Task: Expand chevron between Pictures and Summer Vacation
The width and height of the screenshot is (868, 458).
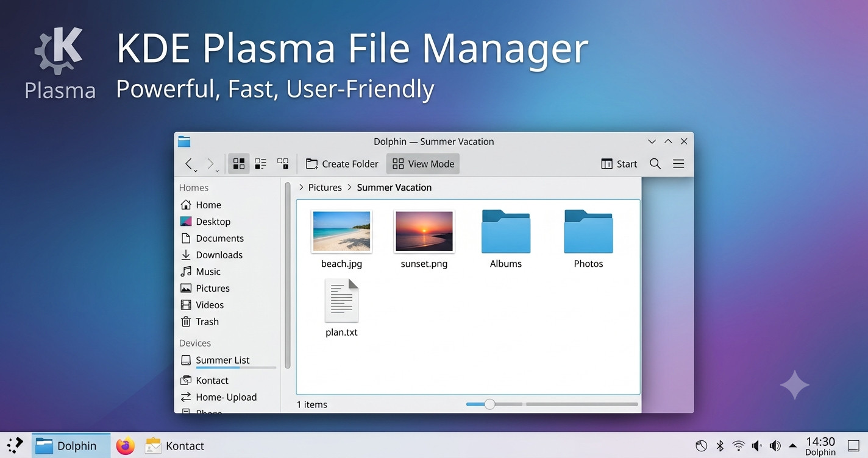Action: 350,188
